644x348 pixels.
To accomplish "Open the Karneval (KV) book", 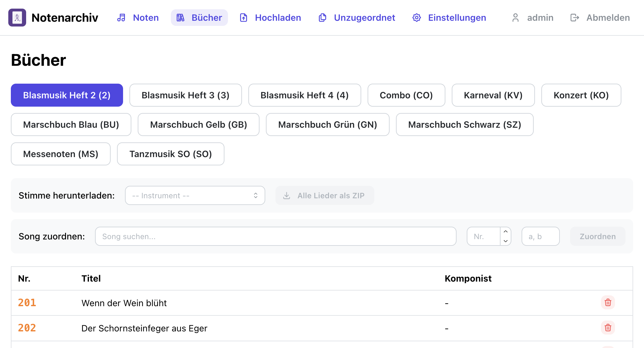I will 493,95.
